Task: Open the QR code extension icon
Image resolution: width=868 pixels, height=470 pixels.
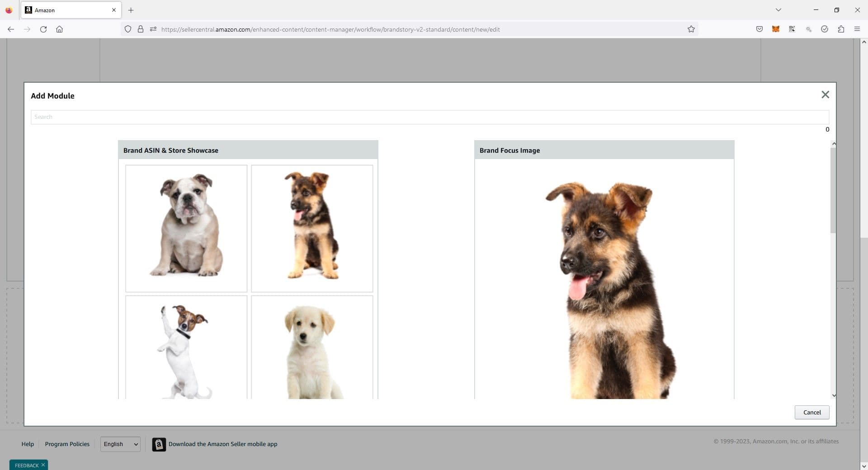Action: pyautogui.click(x=792, y=29)
